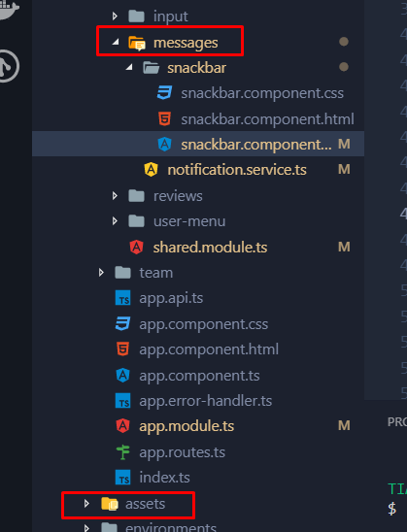This screenshot has width=407, height=532.
Task: Expand the user-menu folder arrow
Action: pyautogui.click(x=115, y=221)
